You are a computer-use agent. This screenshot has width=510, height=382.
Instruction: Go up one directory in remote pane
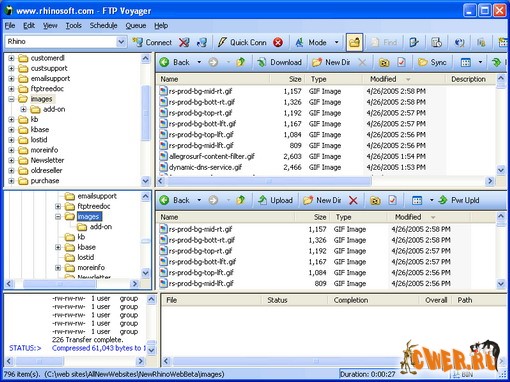(x=240, y=62)
